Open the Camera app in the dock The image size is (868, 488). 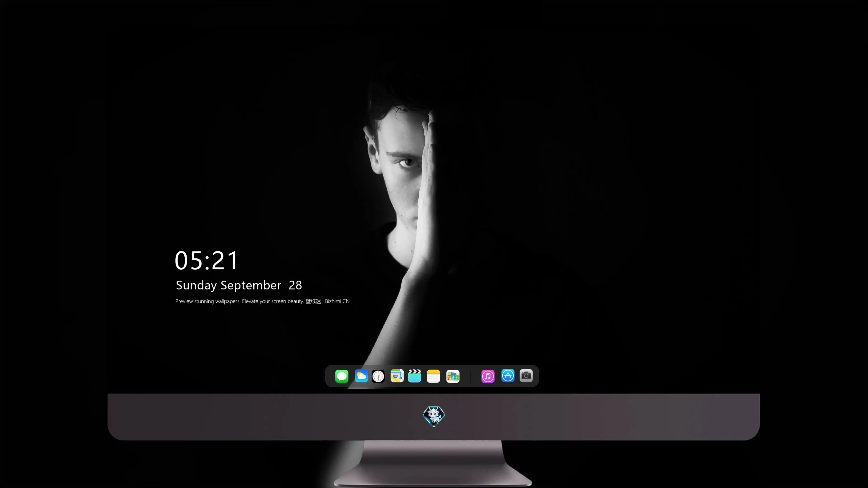click(x=526, y=375)
